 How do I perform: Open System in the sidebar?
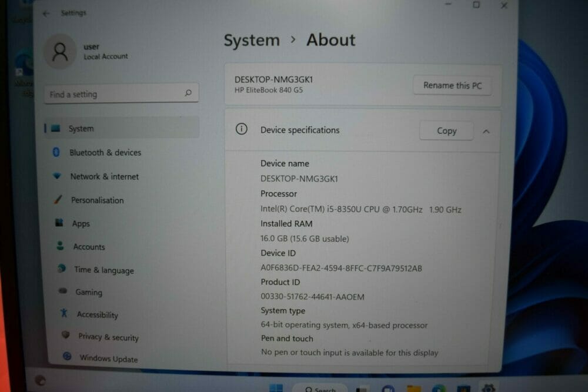coord(122,128)
